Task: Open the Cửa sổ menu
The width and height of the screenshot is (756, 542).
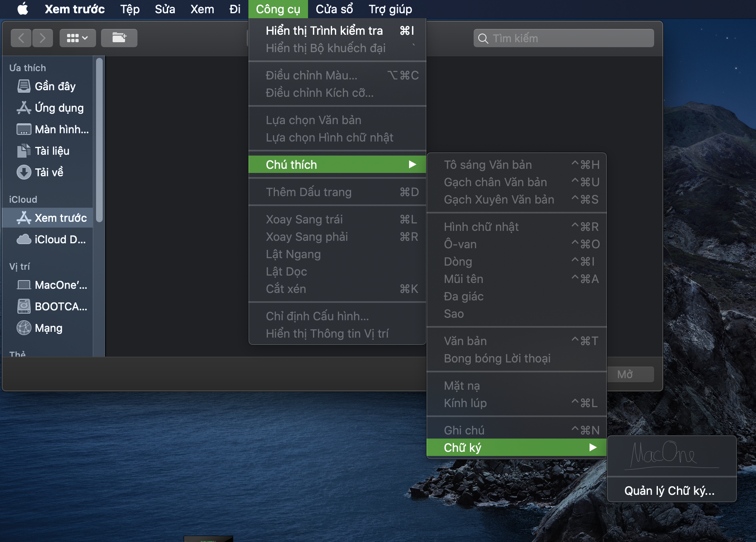Action: [x=334, y=9]
